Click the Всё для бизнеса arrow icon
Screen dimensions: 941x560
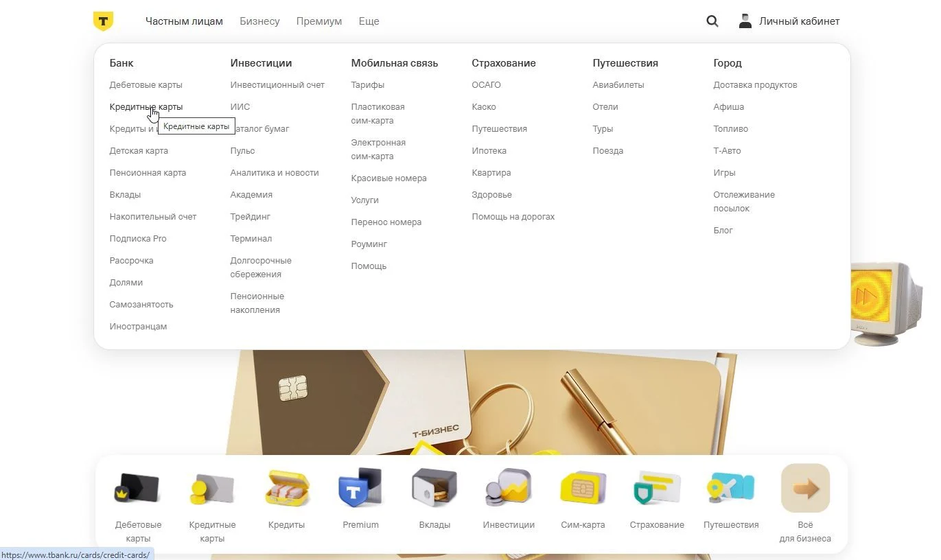tap(805, 488)
